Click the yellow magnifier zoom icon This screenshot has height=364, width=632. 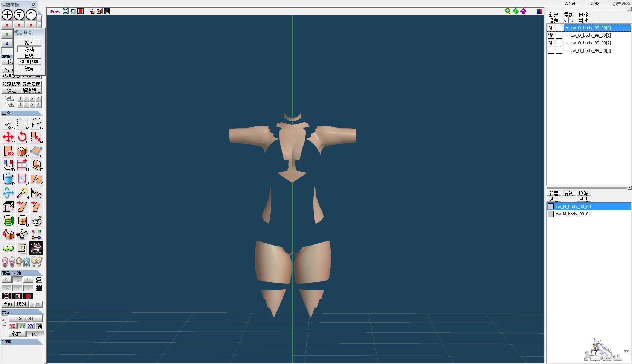[508, 11]
